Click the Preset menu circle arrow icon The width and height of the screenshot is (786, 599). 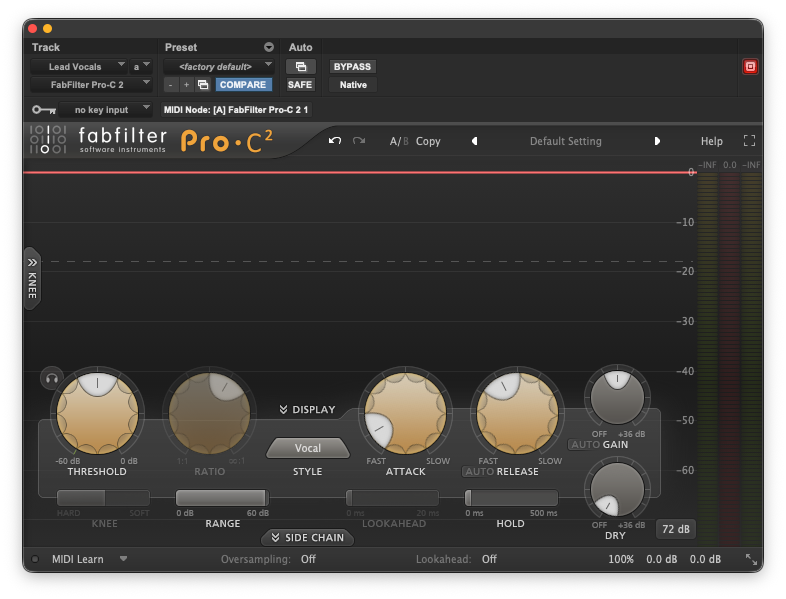coord(269,47)
